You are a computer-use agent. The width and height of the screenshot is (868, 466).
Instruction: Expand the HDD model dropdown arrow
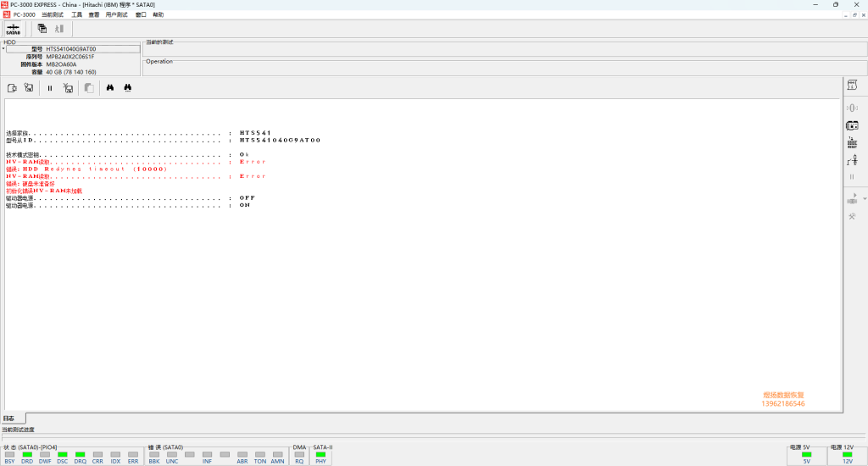[x=3, y=48]
